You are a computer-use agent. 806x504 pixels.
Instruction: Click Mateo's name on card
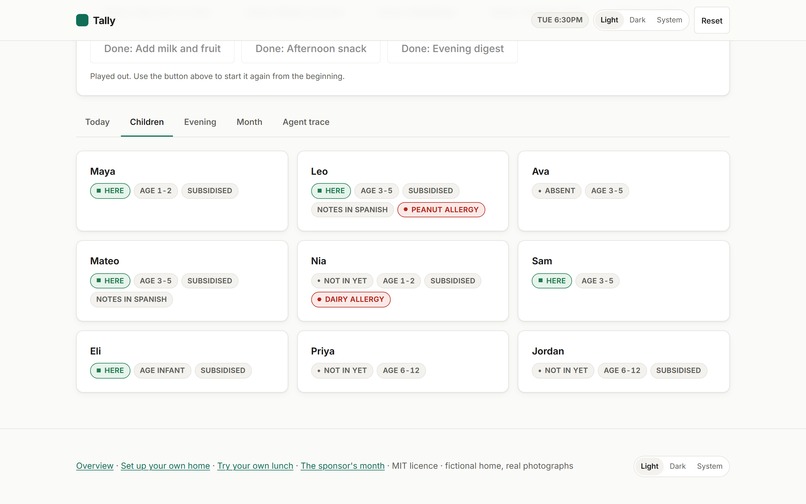pyautogui.click(x=104, y=261)
